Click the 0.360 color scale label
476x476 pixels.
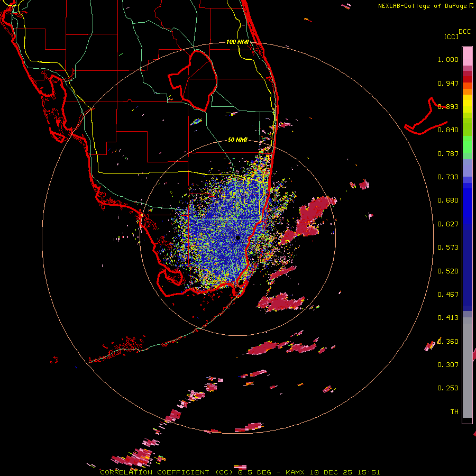(x=448, y=342)
